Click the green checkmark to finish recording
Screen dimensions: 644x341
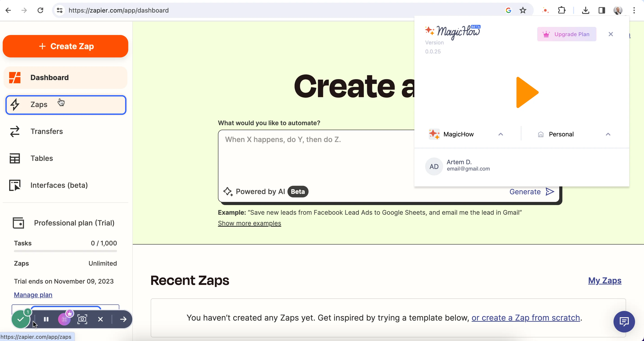pos(21,319)
